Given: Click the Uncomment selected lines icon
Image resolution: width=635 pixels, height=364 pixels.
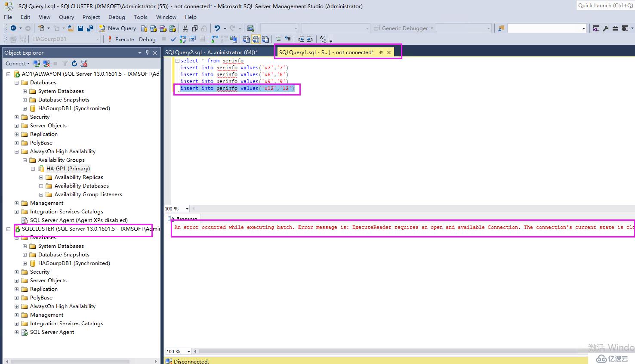Looking at the screenshot, I should [x=288, y=39].
